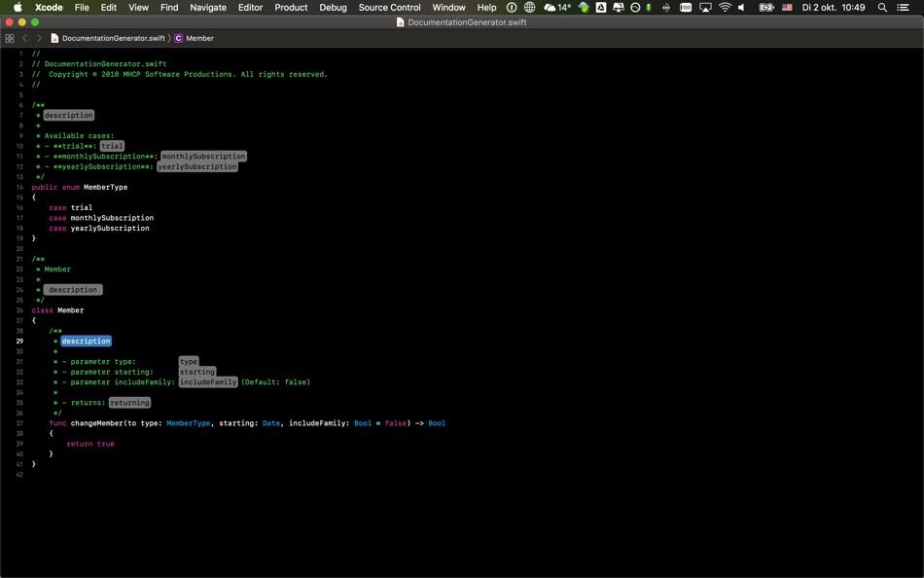
Task: Select the returning placeholder token
Action: (x=129, y=402)
